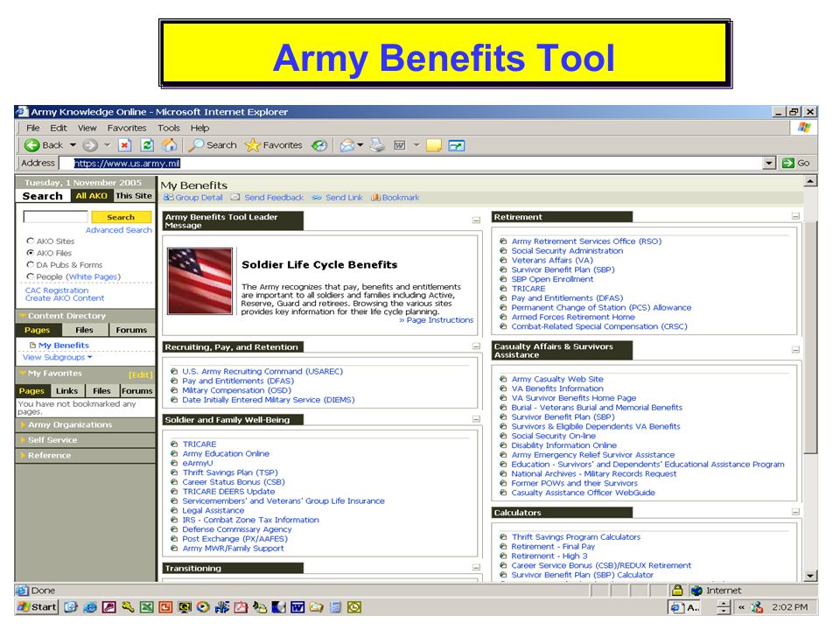The image size is (840, 630).
Task: Click the Edit with Word toolbar icon
Action: pos(400,145)
